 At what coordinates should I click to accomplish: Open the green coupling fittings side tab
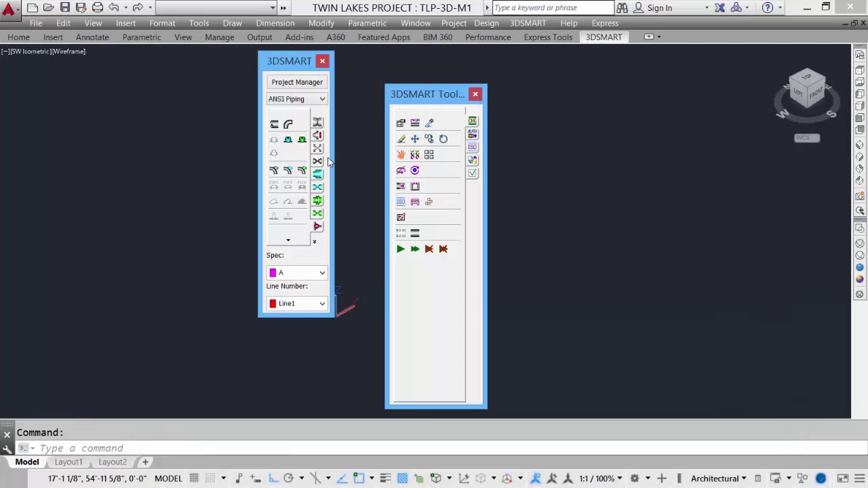[x=317, y=201]
